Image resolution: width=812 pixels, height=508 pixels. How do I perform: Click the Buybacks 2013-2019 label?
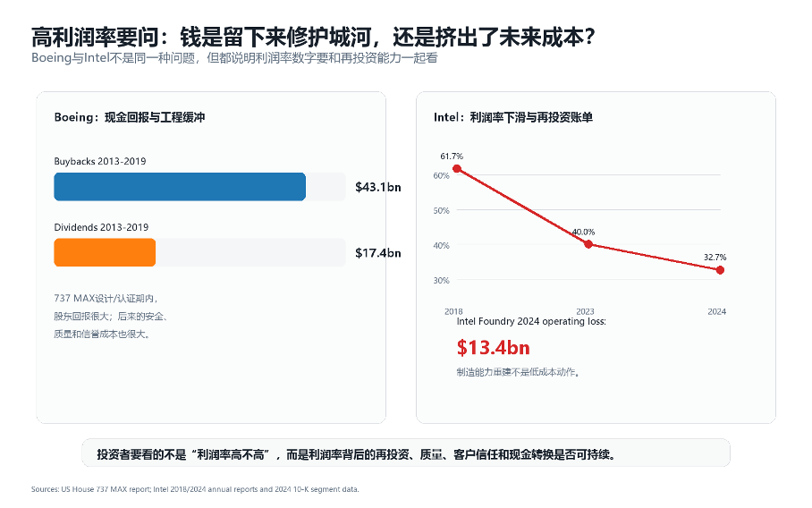[100, 161]
